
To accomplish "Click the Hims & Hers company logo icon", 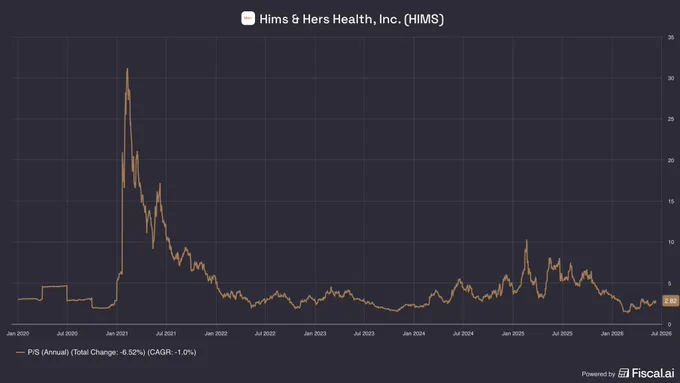I will tap(248, 18).
